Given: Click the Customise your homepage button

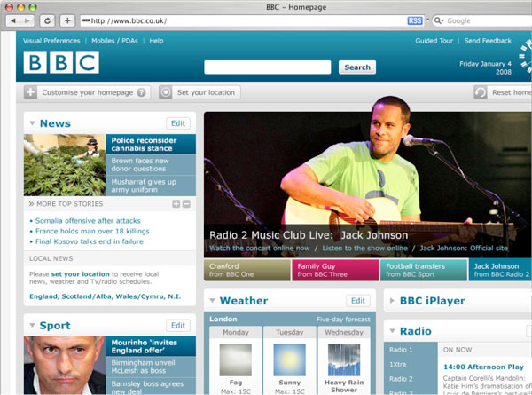Looking at the screenshot, I should (x=87, y=92).
